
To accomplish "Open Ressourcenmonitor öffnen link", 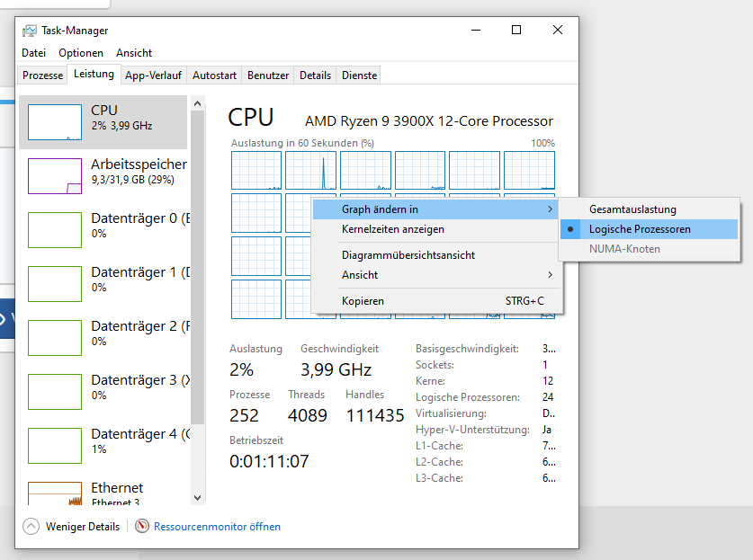I will pos(217,527).
